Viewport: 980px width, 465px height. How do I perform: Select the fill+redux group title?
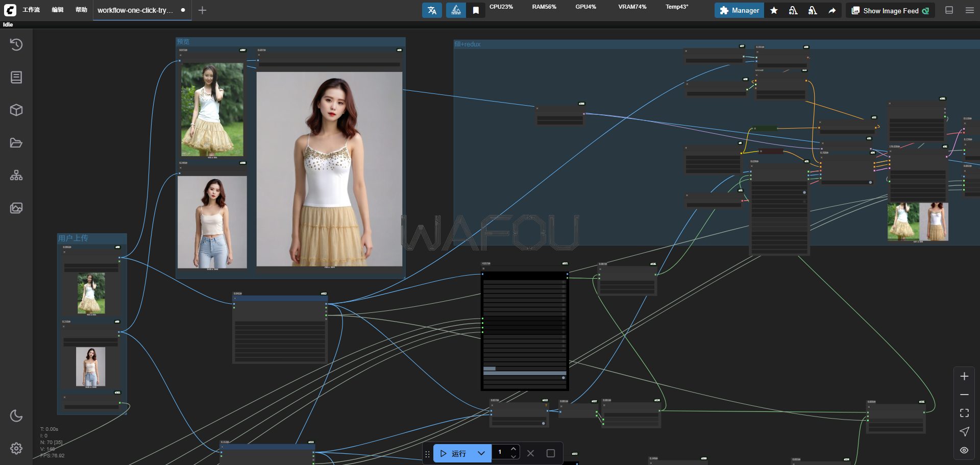point(468,44)
